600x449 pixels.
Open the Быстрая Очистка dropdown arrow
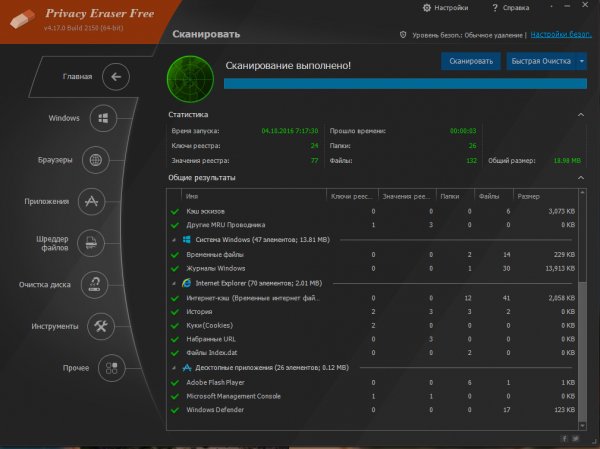point(582,61)
